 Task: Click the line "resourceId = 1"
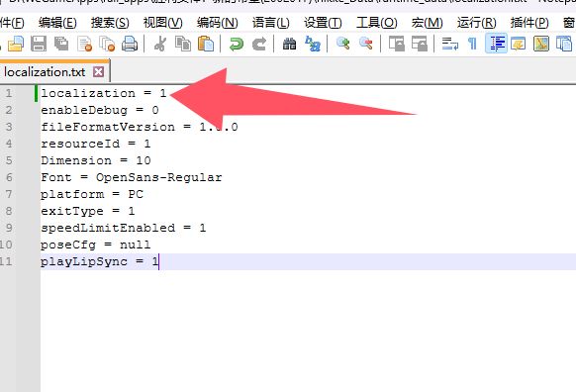coord(96,144)
